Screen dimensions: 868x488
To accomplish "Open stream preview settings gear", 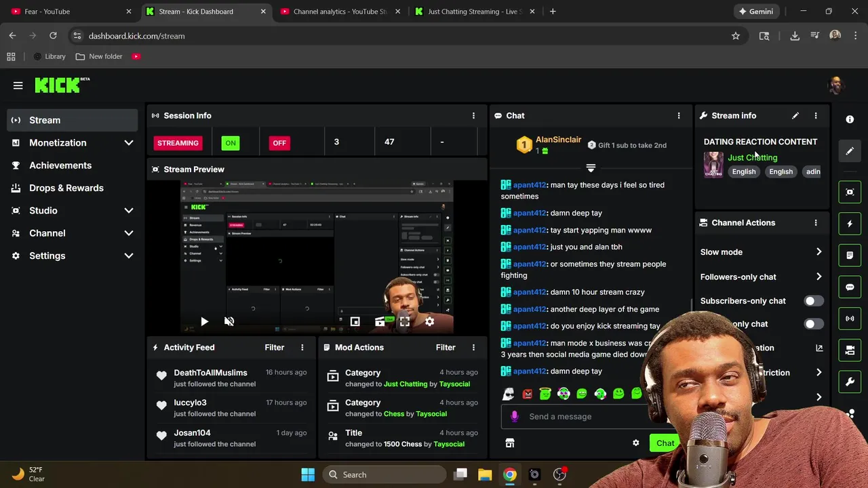I will coord(429,322).
